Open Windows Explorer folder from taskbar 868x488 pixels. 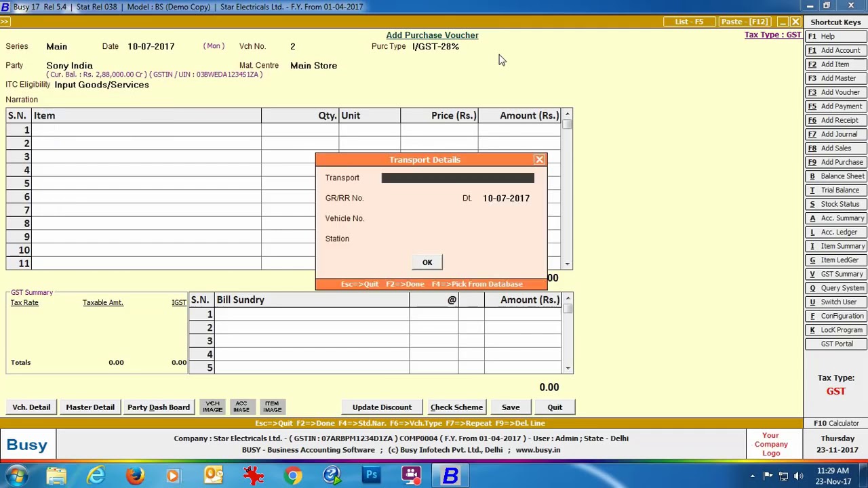pyautogui.click(x=56, y=476)
